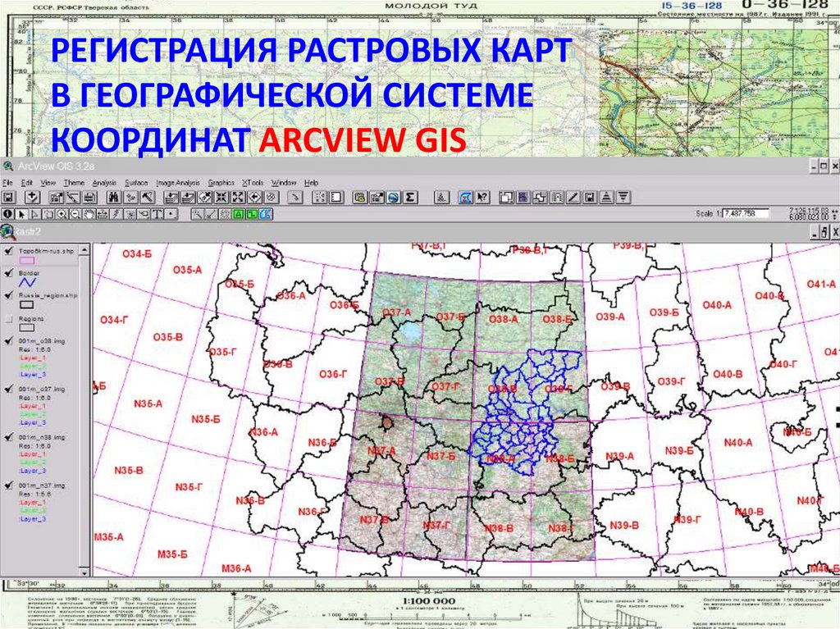This screenshot has width=840, height=629.
Task: Click the N39-A map sheet label
Action: (619, 456)
